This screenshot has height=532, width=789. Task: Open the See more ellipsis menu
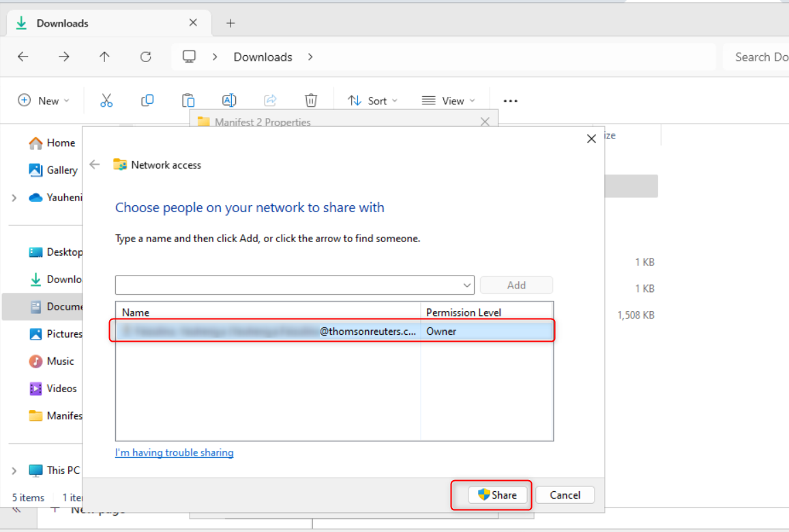click(x=510, y=101)
